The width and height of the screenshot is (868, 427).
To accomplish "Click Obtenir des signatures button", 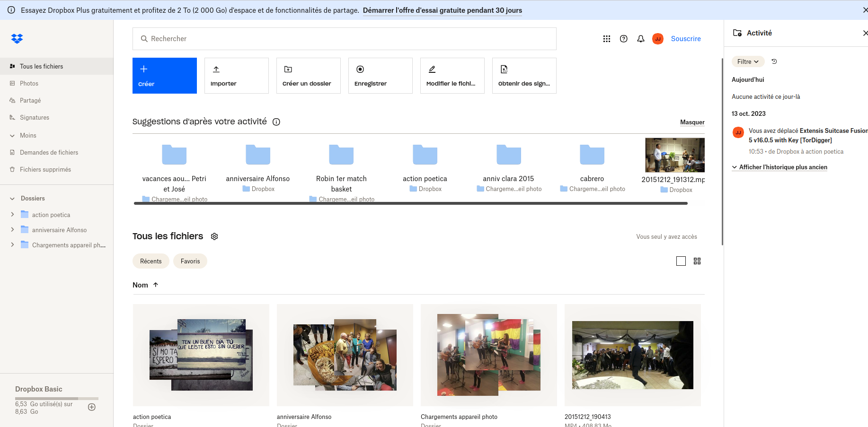I will pos(524,76).
